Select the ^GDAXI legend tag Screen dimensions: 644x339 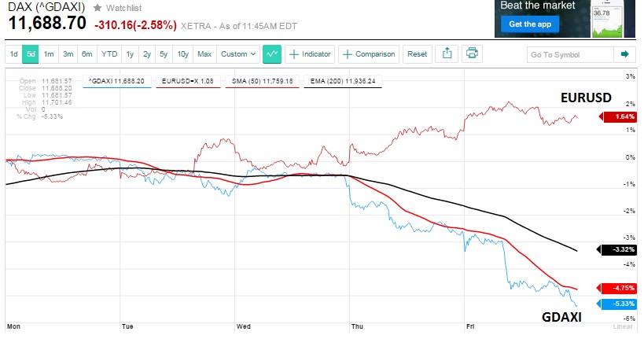click(116, 81)
